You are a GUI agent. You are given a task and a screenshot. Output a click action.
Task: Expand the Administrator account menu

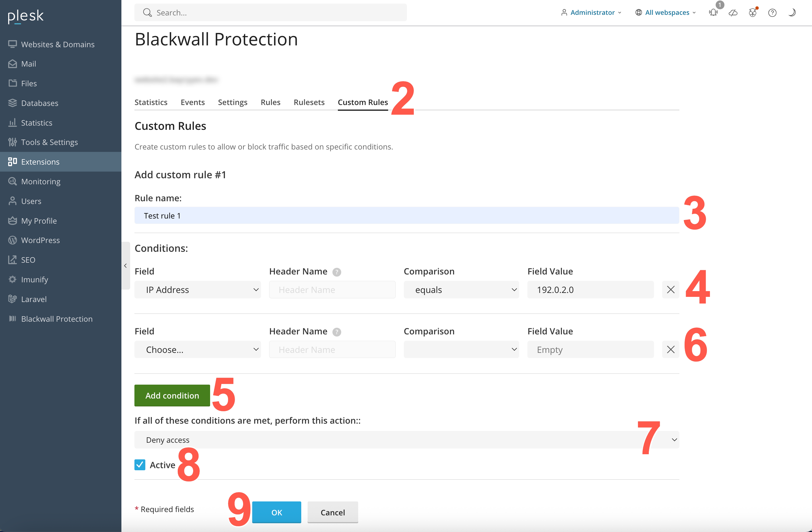(591, 13)
